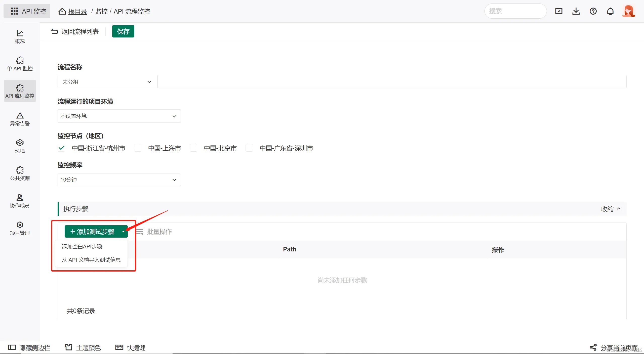
Task: Enable 中国-北京市 node checkbox
Action: [193, 148]
